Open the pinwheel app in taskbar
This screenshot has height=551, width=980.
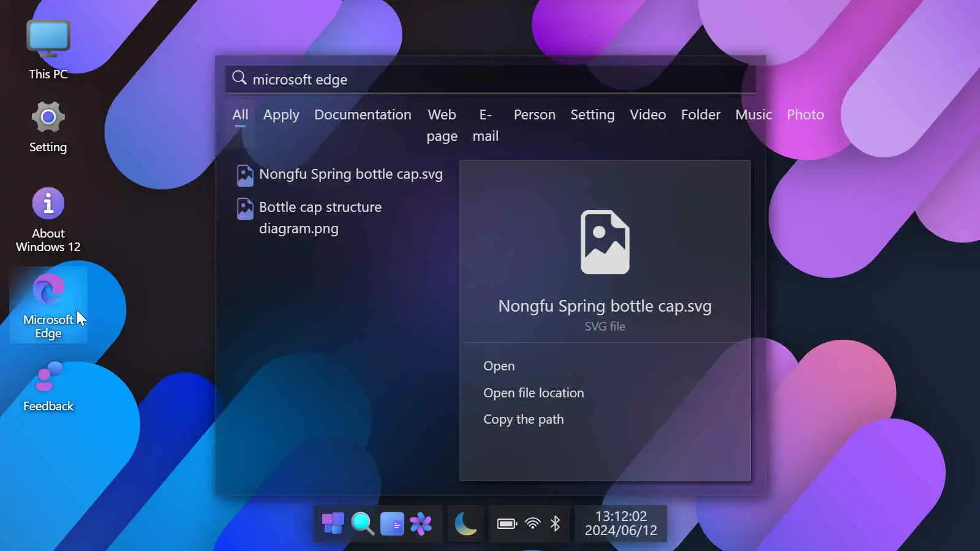pyautogui.click(x=421, y=524)
